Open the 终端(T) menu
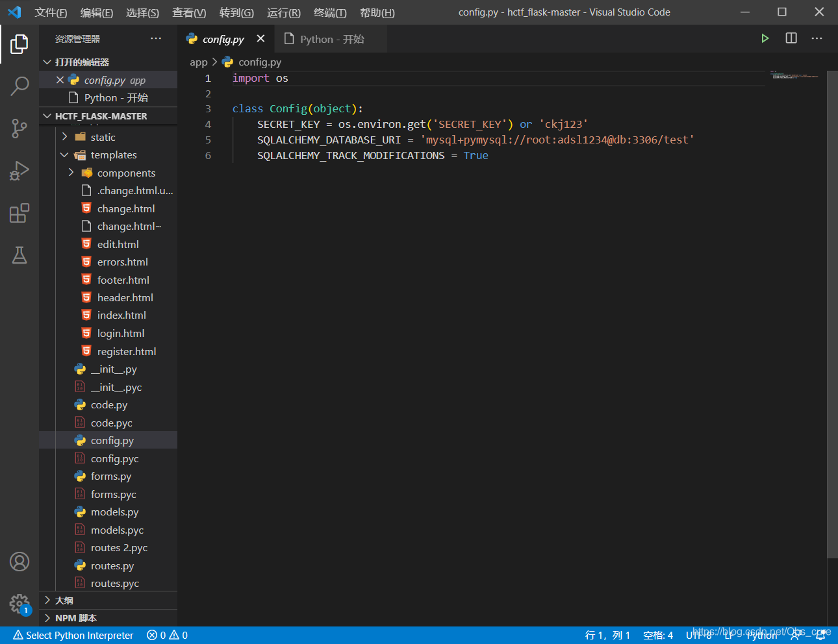 [329, 12]
